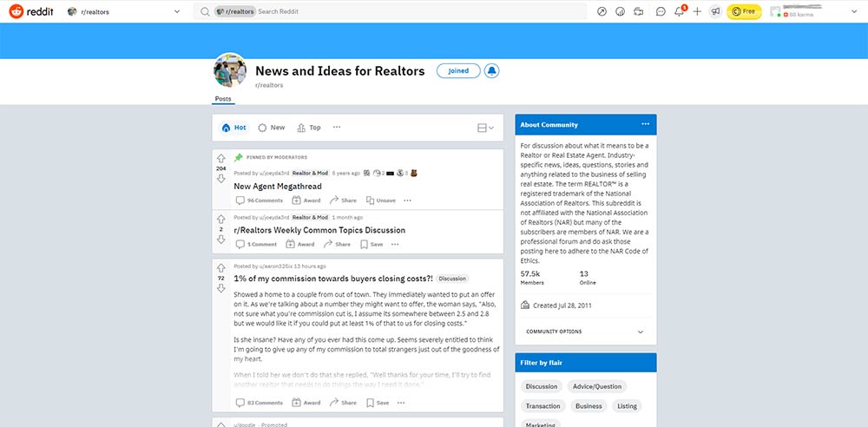Open the 1% of my commission post title

332,279
